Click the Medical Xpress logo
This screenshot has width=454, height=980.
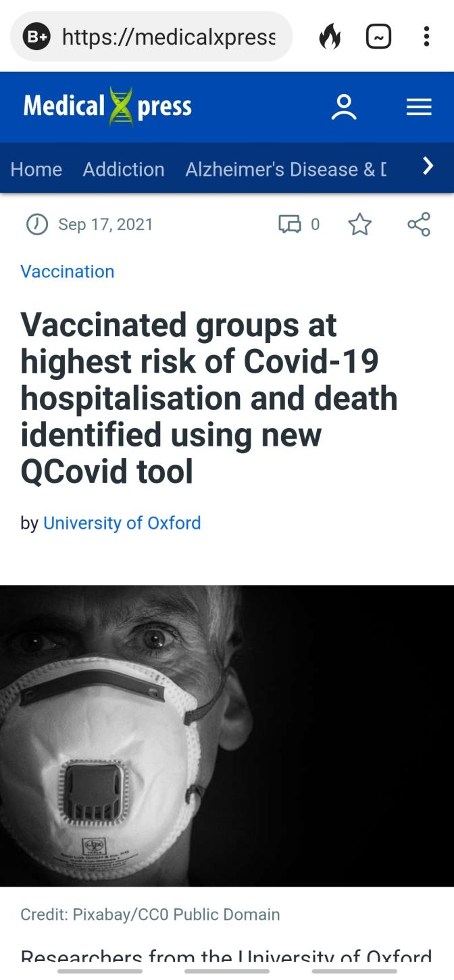107,107
